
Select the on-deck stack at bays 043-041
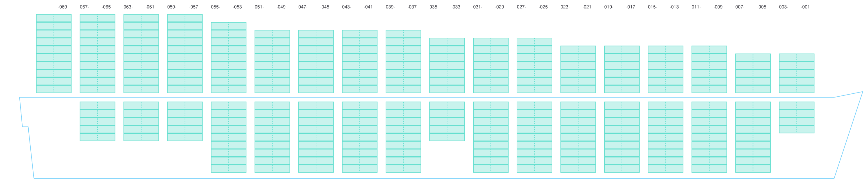360,61
